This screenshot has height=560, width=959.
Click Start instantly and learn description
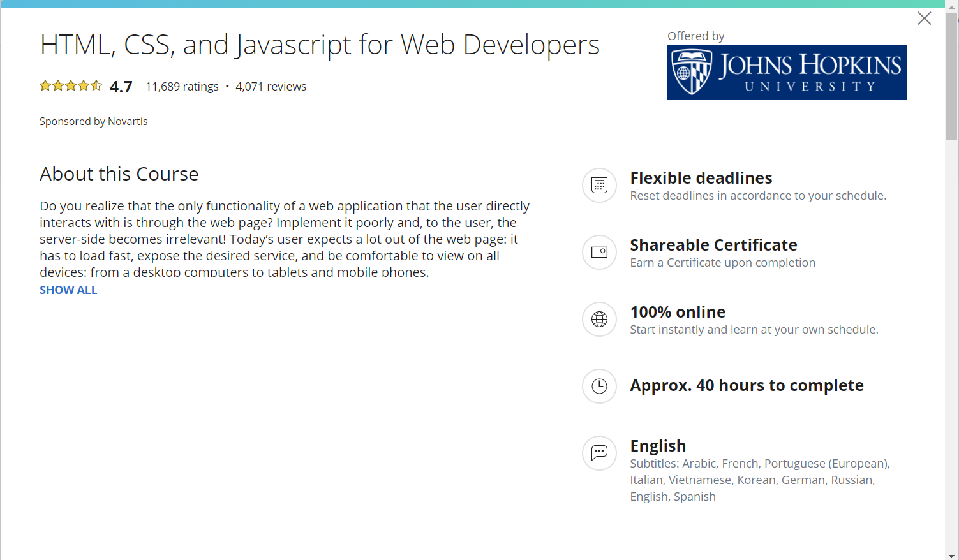point(754,330)
